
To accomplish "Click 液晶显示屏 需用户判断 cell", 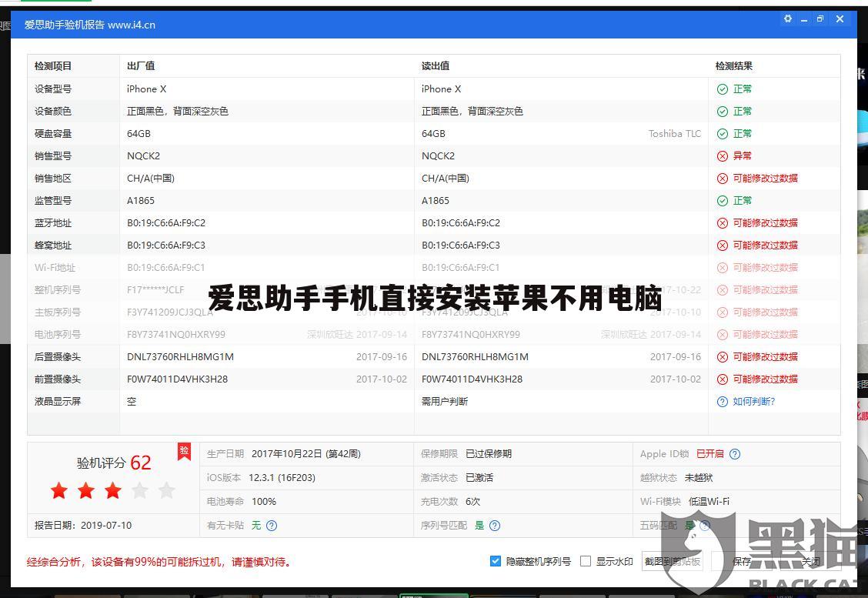I will 445,402.
